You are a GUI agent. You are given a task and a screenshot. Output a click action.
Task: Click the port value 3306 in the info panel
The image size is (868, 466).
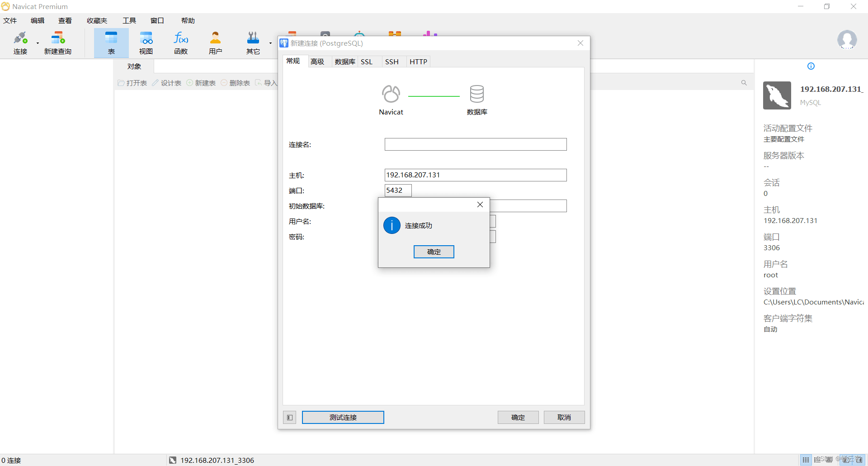(x=772, y=248)
